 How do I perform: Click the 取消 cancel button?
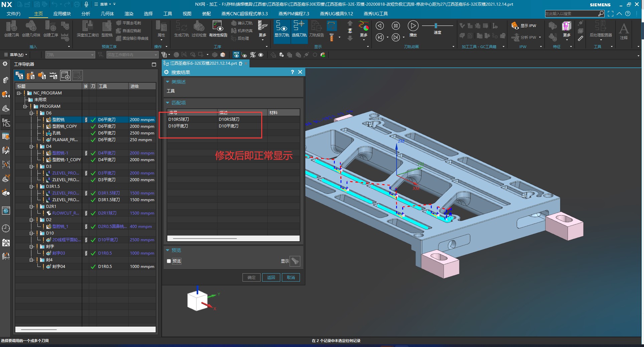(x=291, y=278)
